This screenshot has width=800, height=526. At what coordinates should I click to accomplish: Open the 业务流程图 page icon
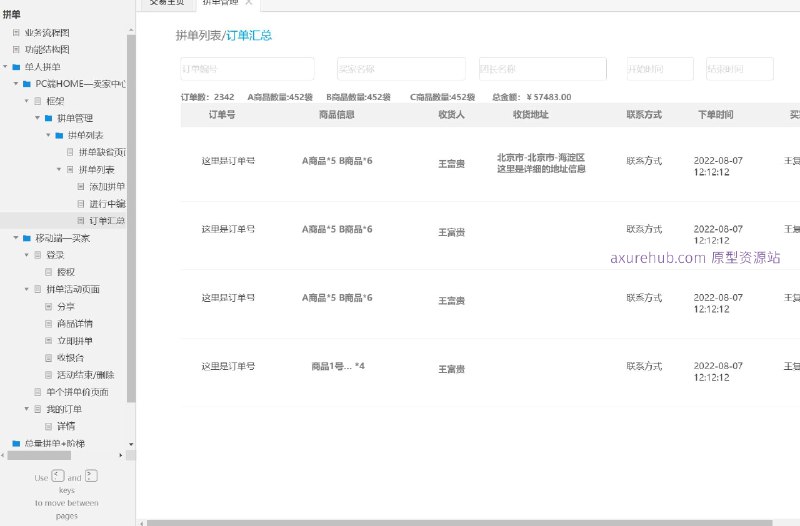tap(16, 33)
